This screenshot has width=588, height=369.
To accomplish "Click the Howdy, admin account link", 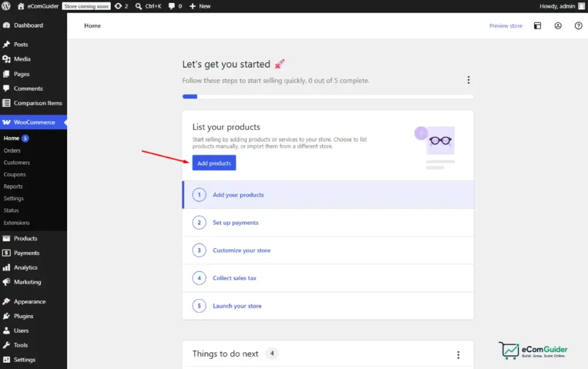I will click(x=557, y=6).
